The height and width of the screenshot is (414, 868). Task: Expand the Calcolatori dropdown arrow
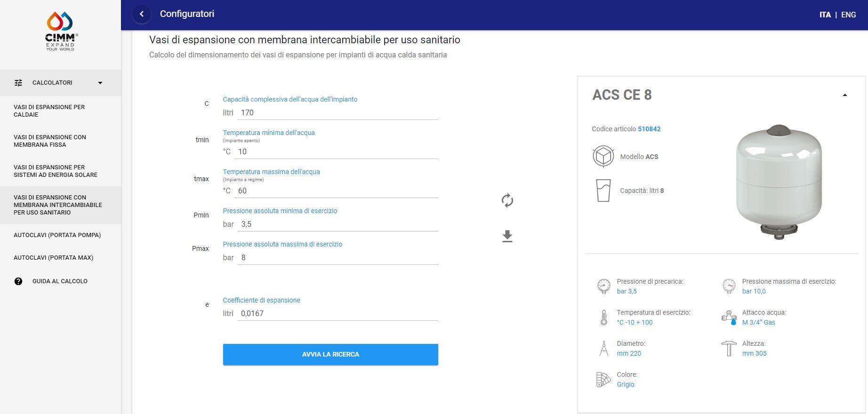coord(100,83)
